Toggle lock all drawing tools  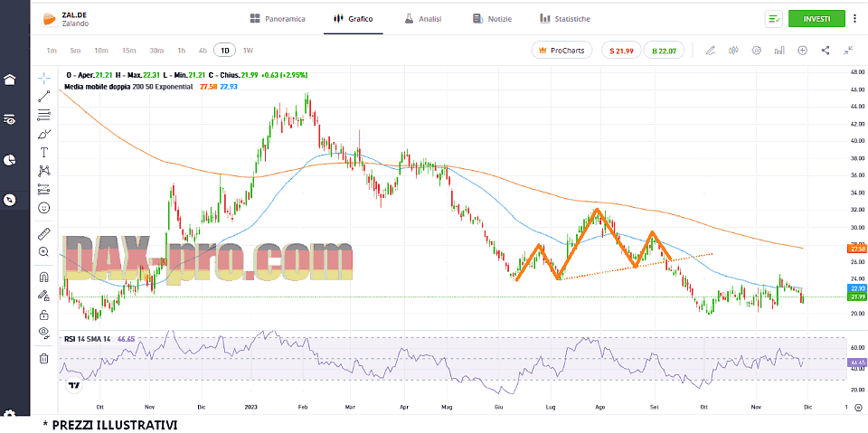[44, 315]
